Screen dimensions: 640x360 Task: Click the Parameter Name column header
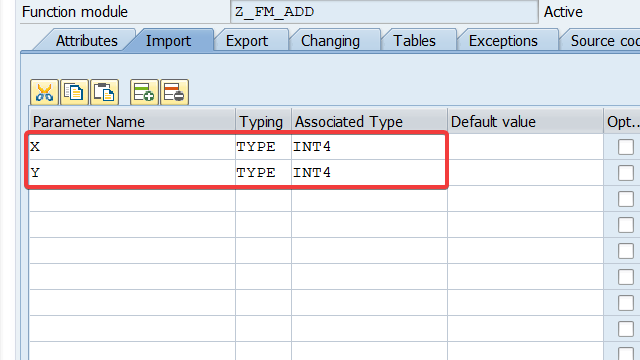click(132, 122)
